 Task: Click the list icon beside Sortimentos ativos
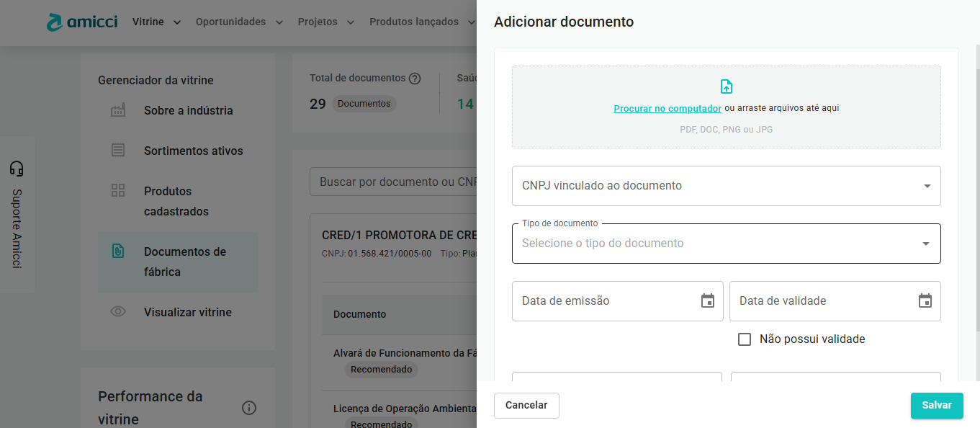pos(118,151)
